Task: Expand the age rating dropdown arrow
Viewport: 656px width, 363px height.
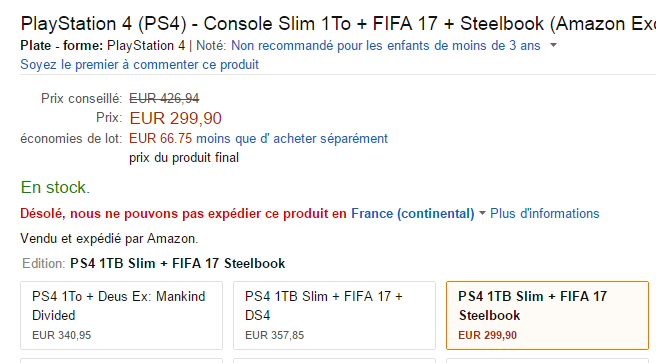Action: 553,45
